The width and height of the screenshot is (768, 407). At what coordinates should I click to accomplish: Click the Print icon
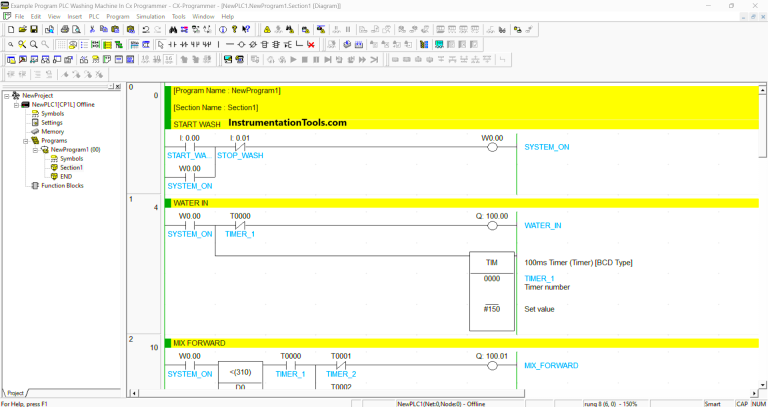coord(64,30)
